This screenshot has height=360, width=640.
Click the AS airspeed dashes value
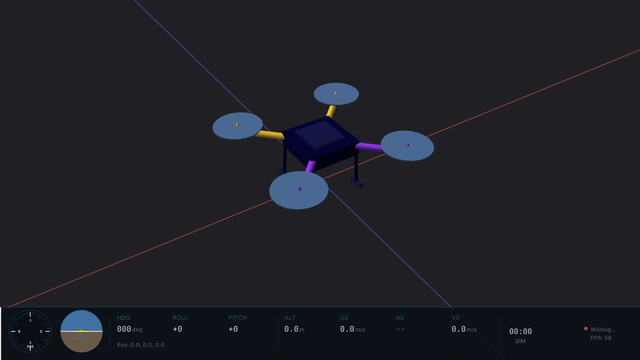click(x=400, y=329)
